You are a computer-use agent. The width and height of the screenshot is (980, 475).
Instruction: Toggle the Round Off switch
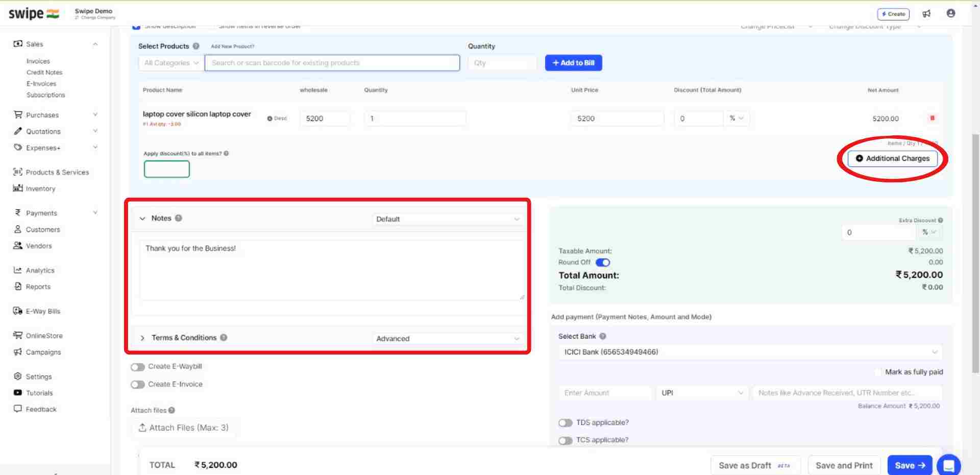[603, 263]
